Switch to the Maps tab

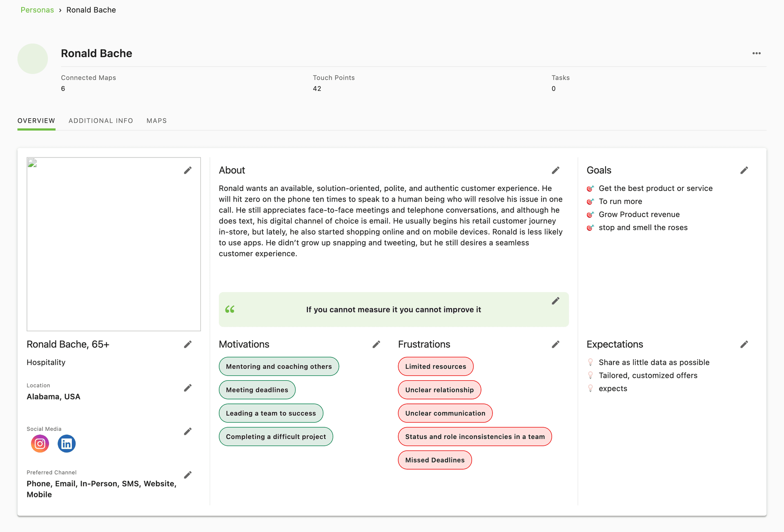(x=156, y=121)
